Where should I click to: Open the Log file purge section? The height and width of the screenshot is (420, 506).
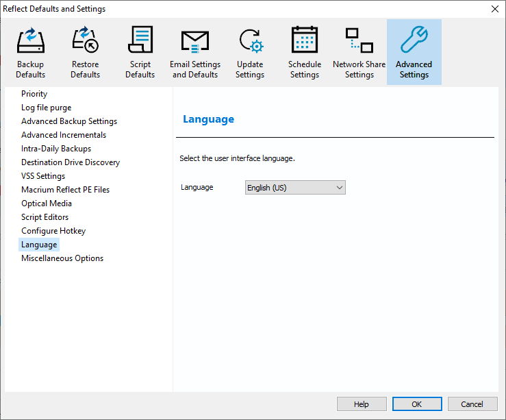[x=46, y=108]
